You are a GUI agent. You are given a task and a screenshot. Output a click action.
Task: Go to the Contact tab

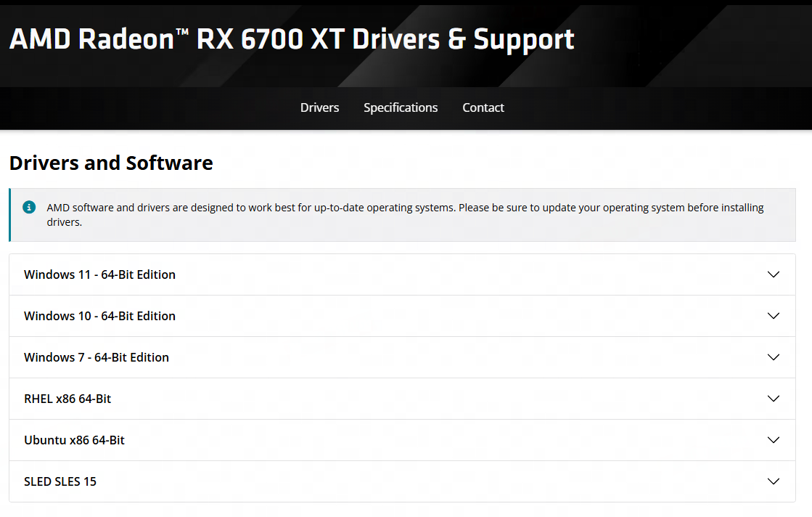(x=483, y=107)
